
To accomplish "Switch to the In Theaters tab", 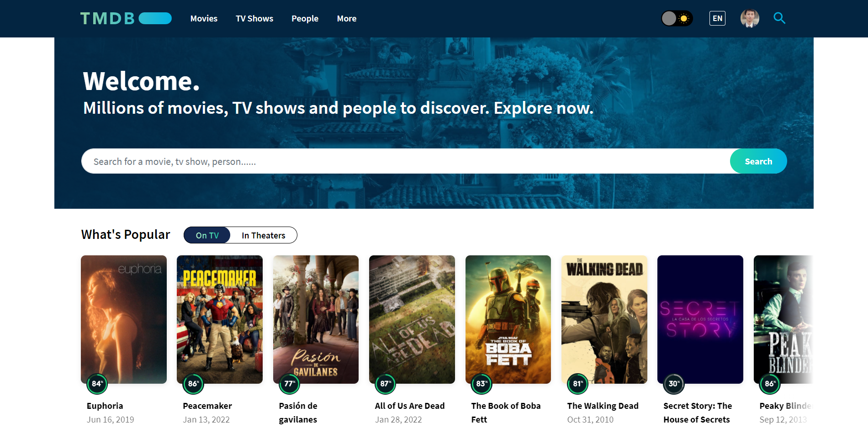I will pos(264,235).
